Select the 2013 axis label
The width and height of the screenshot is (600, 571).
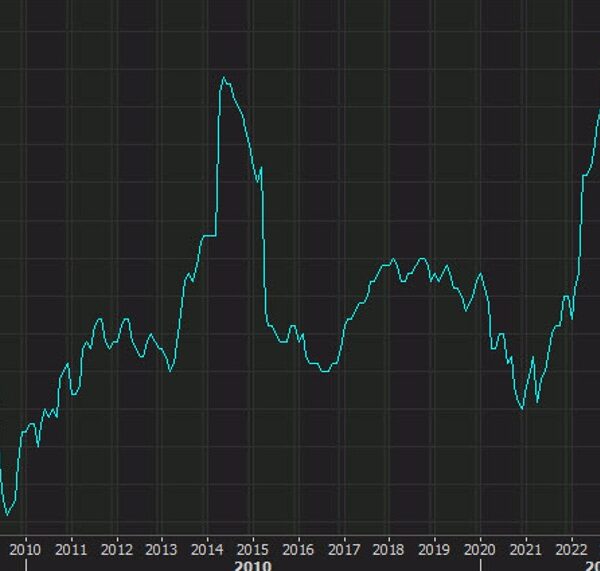click(x=161, y=549)
